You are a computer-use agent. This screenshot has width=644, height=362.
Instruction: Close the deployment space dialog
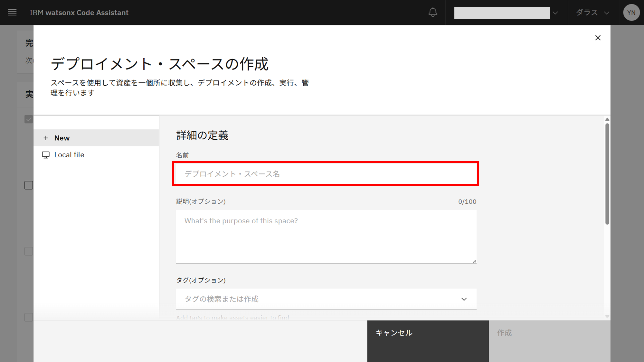click(x=598, y=38)
